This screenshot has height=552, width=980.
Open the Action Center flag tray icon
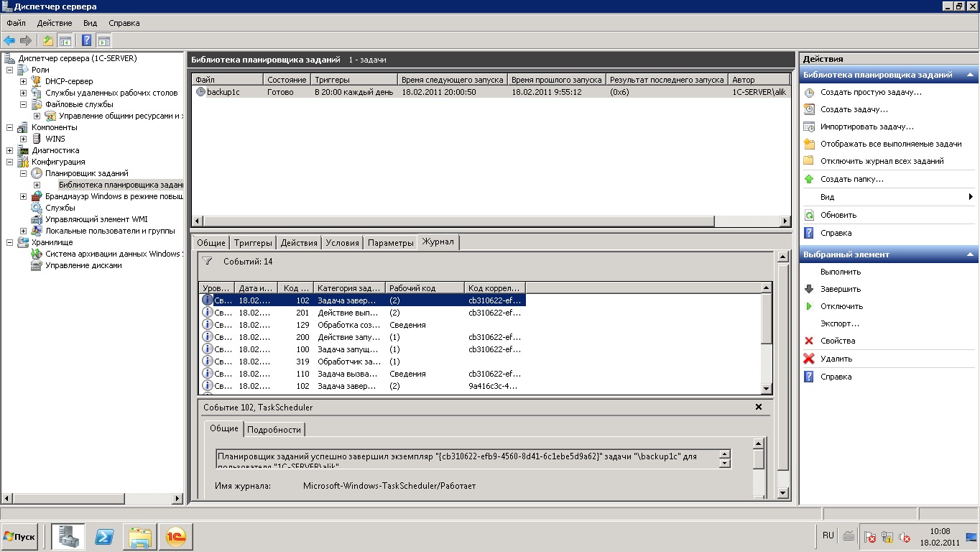[x=869, y=537]
